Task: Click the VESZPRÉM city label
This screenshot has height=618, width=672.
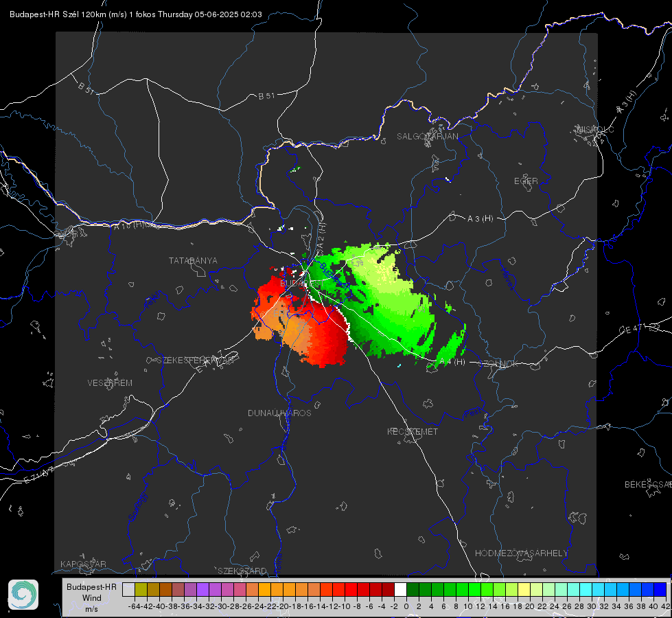Action: pos(110,382)
